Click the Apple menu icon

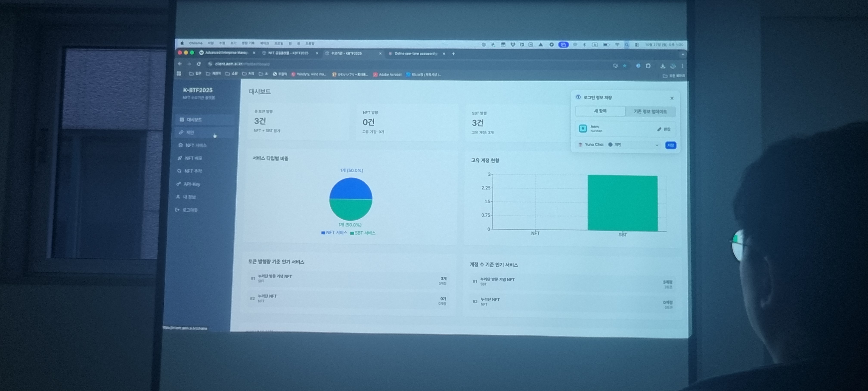tap(182, 43)
